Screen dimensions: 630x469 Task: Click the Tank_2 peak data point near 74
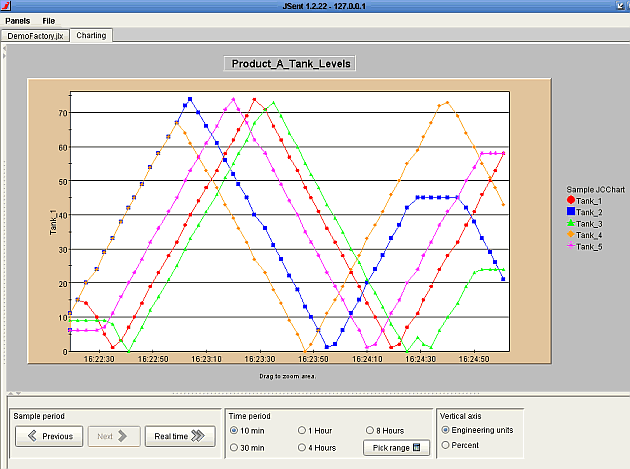pos(190,99)
